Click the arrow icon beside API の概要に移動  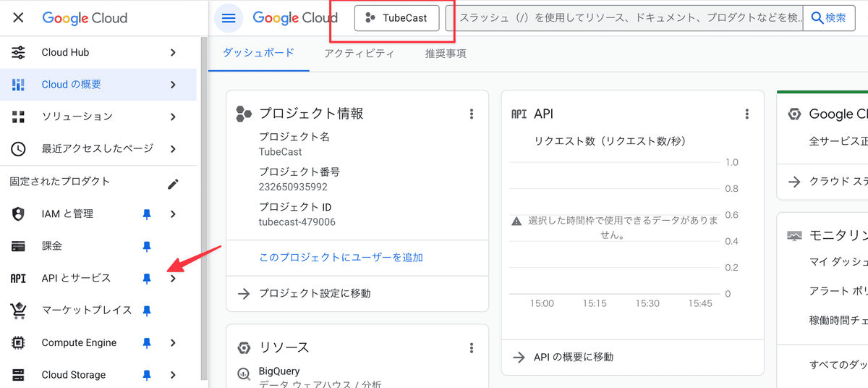tap(518, 357)
